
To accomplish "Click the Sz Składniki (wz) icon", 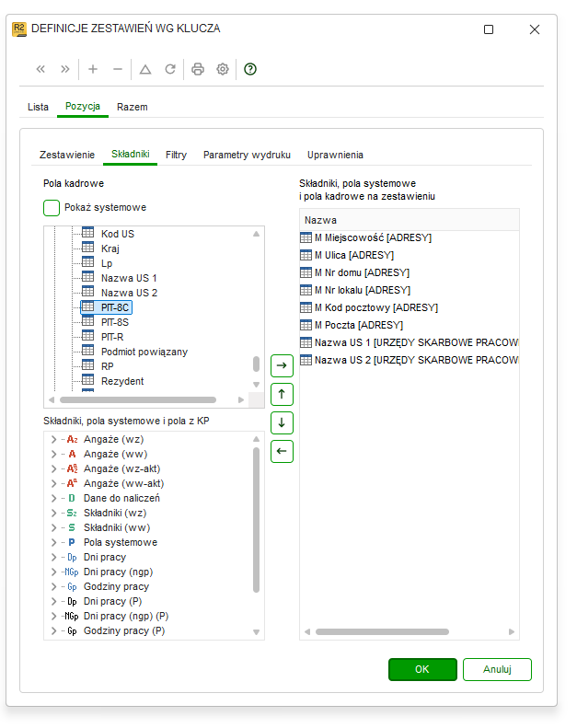I will (72, 513).
